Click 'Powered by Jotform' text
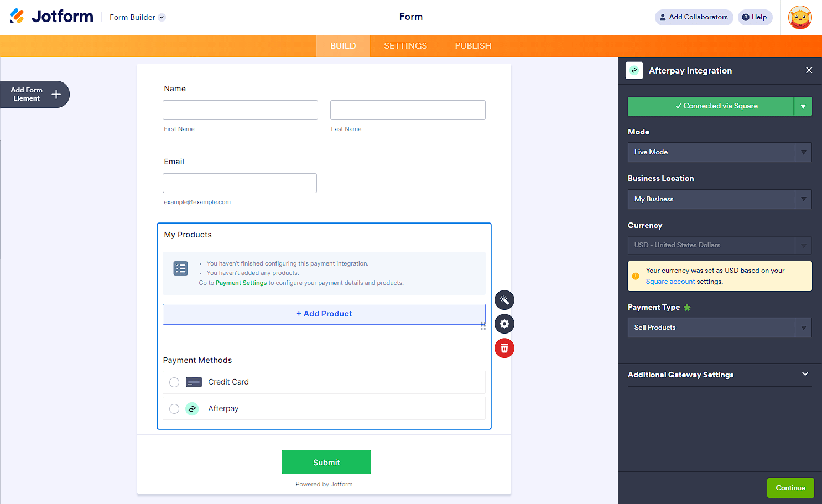Viewport: 822px width, 504px height. click(x=324, y=484)
